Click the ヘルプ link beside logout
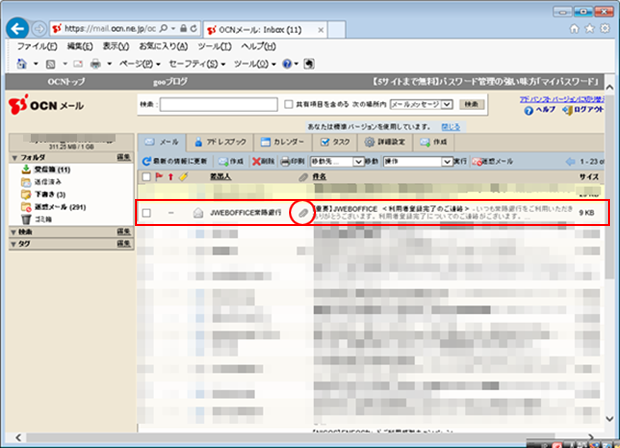This screenshot has width=620, height=448. (x=540, y=110)
